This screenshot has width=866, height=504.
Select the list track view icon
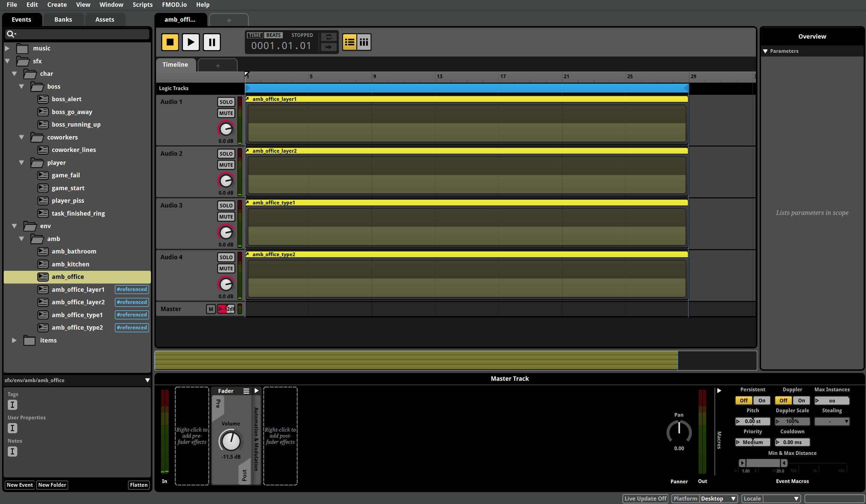tap(349, 42)
